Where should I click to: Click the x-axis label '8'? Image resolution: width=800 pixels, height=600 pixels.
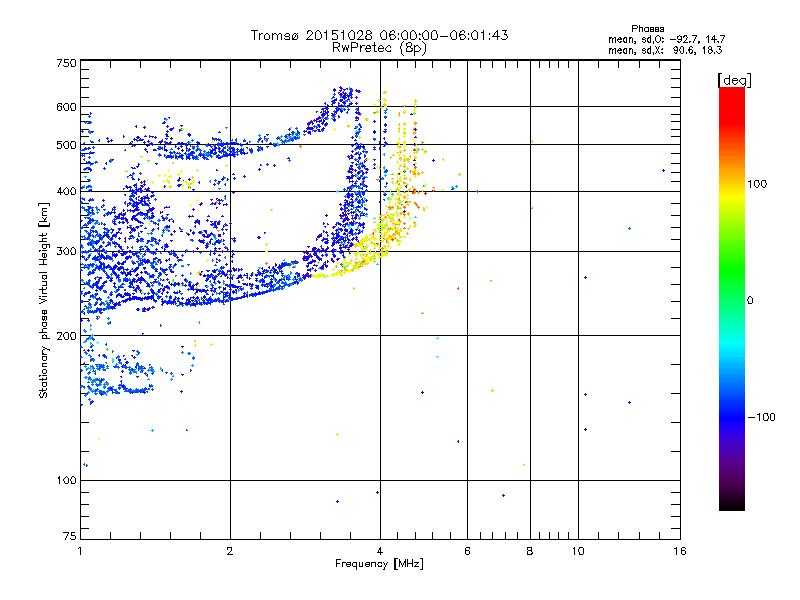[x=530, y=551]
